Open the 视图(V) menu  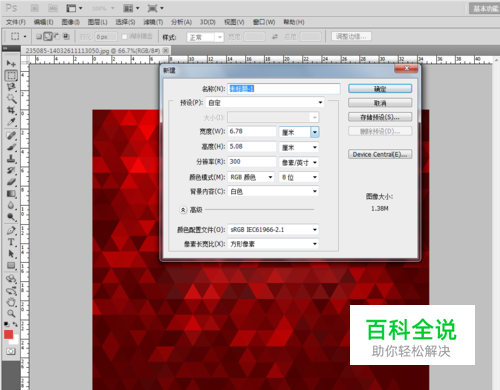click(x=234, y=22)
